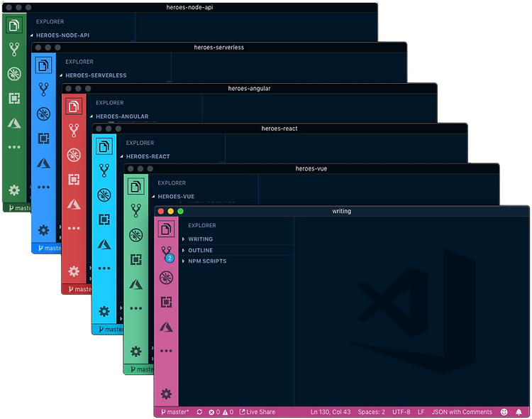
Task: Expand the NPM SCRIPTS section
Action: (x=236, y=261)
